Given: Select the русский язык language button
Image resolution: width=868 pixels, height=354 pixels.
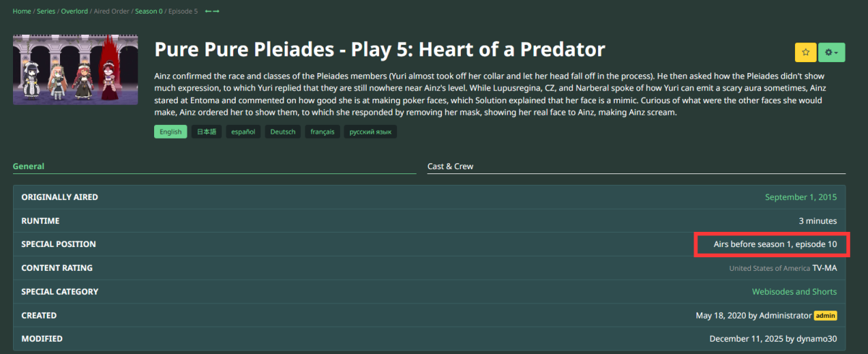Looking at the screenshot, I should point(370,131).
